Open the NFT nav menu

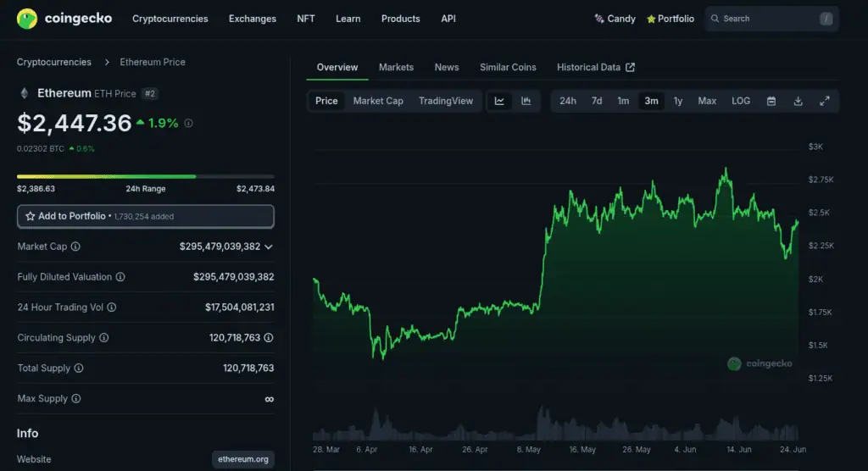[x=305, y=19]
